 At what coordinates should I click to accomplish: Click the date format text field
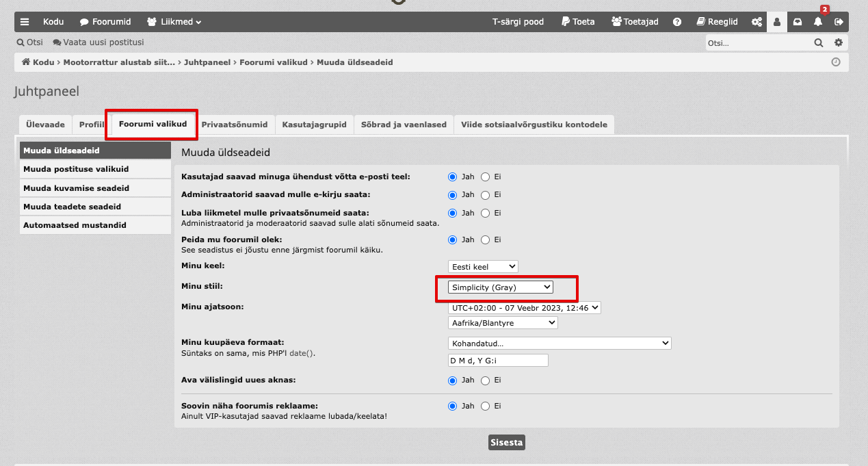coord(498,361)
